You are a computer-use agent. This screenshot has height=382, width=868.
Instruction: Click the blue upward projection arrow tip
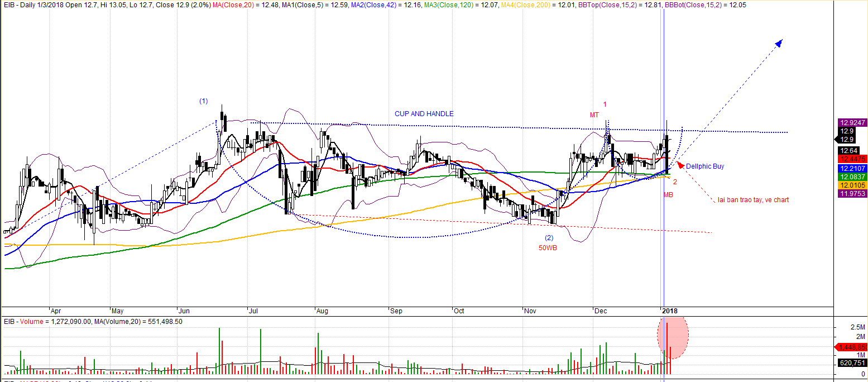779,42
